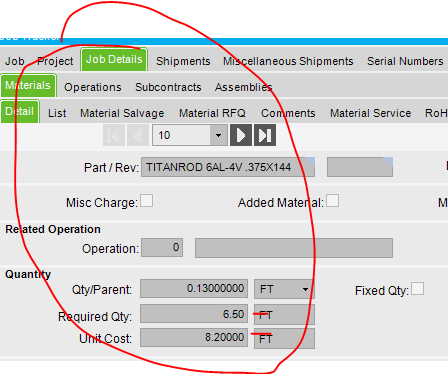Click the Operation number field showing 0

[162, 248]
